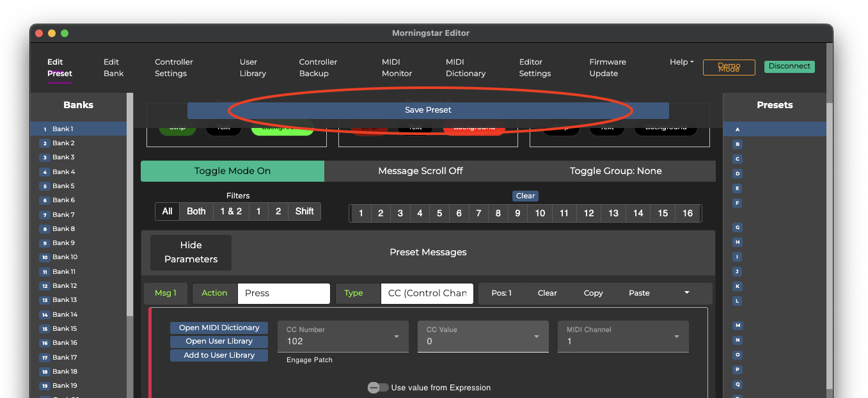Select Bank 14 in Banks list
Screen dimensions: 868x398
[78, 314]
